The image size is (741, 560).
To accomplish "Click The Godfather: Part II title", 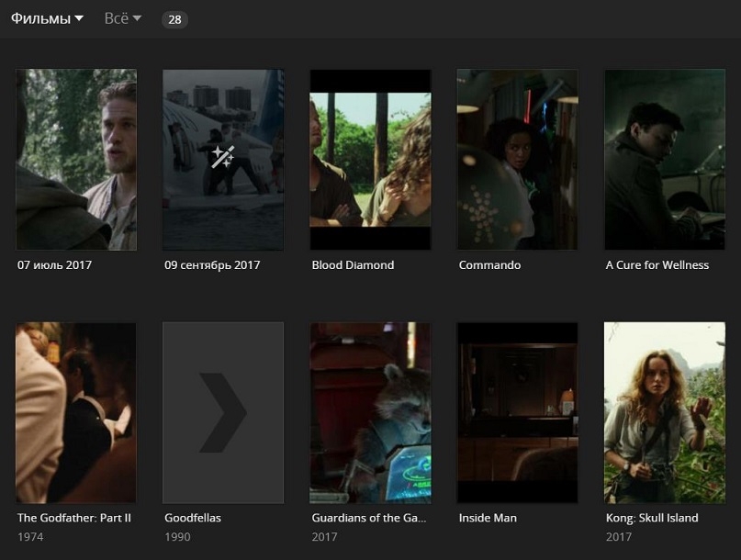I will [74, 518].
